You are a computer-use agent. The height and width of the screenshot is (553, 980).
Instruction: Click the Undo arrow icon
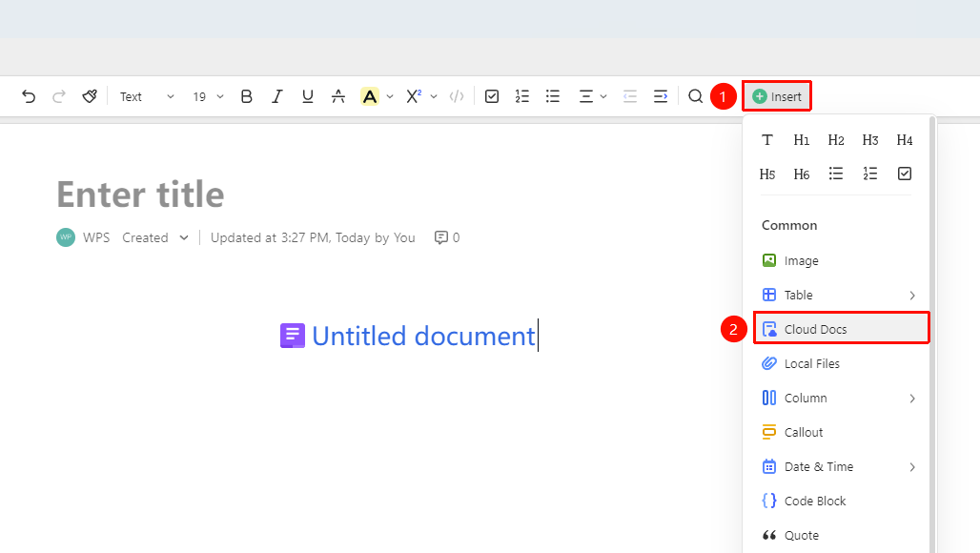click(29, 96)
